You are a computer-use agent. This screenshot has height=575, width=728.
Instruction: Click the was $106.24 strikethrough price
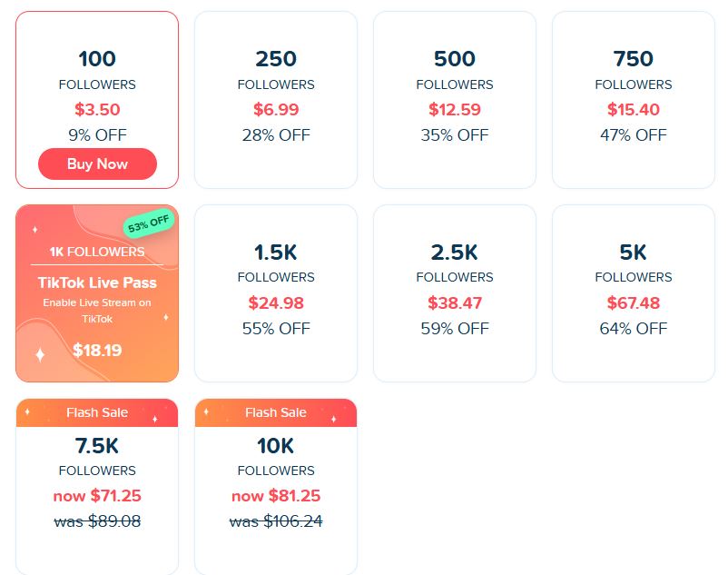[x=276, y=521]
